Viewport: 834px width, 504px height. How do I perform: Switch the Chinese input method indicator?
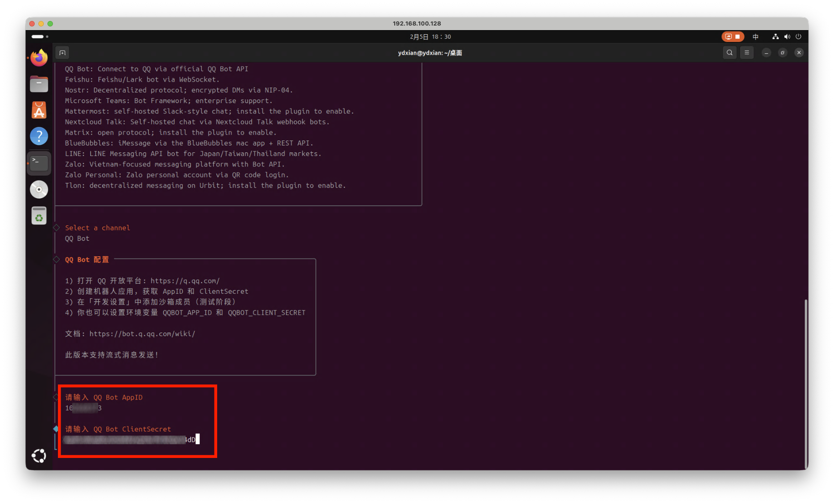[756, 37]
